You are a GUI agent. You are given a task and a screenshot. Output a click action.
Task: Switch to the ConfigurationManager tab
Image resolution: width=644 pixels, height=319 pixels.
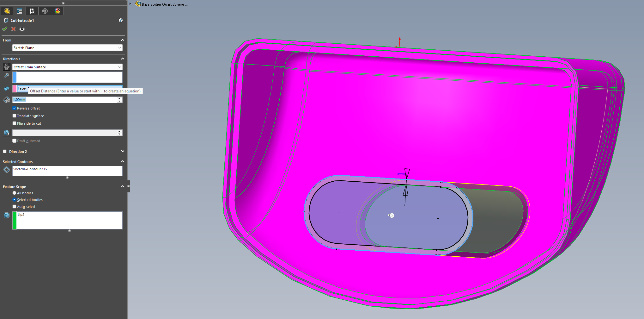tap(32, 11)
